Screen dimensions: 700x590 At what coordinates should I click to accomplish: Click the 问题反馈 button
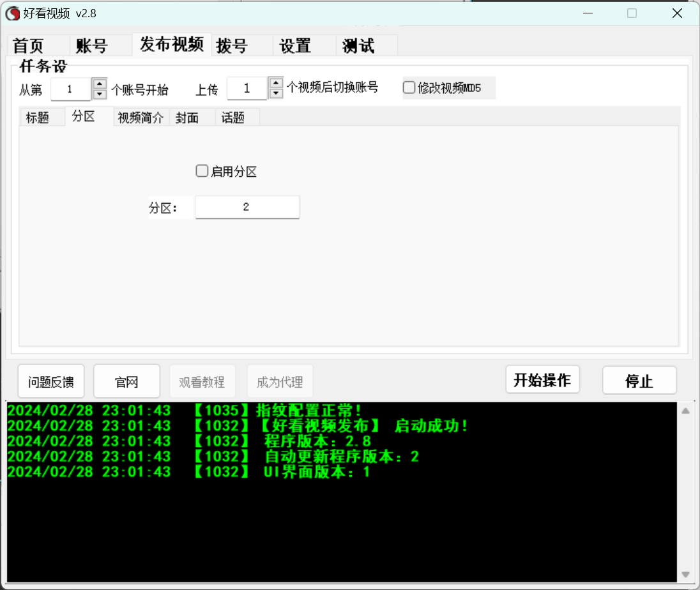pyautogui.click(x=51, y=382)
